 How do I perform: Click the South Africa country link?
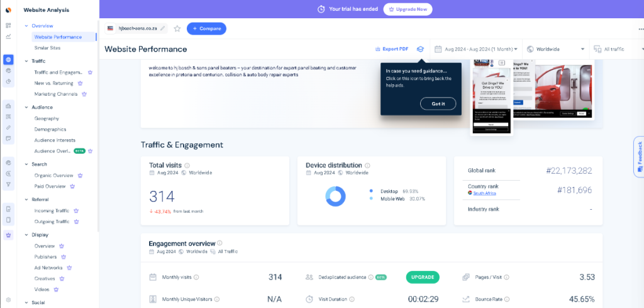point(484,193)
